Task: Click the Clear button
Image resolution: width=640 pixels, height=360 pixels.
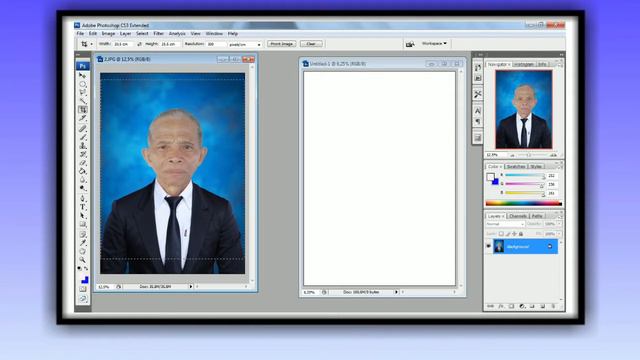Action: (x=311, y=44)
